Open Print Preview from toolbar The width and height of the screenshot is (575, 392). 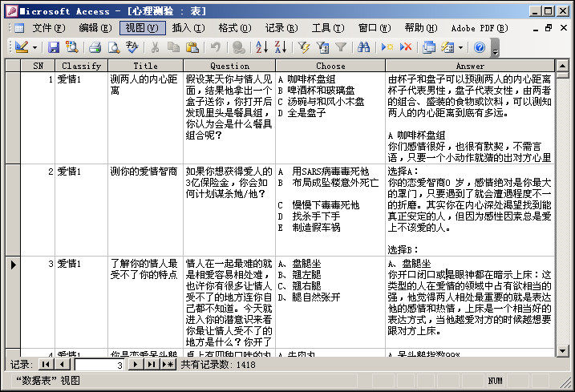[x=114, y=47]
